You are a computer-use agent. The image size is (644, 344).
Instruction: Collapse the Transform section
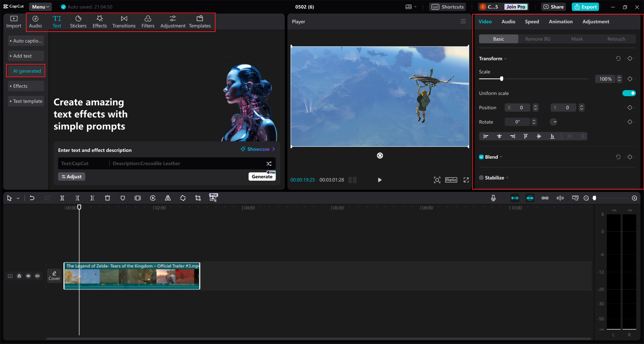[505, 58]
